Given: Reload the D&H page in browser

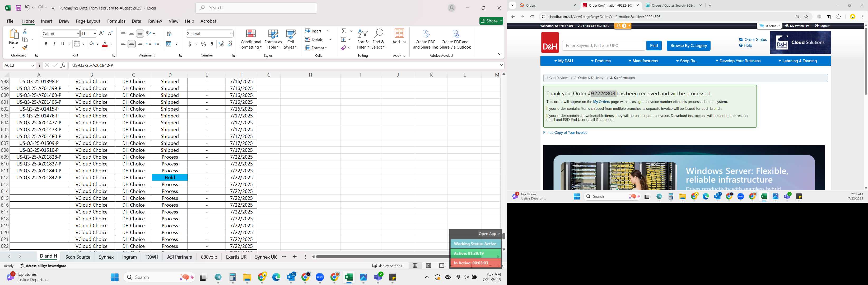Looking at the screenshot, I should pyautogui.click(x=532, y=16).
